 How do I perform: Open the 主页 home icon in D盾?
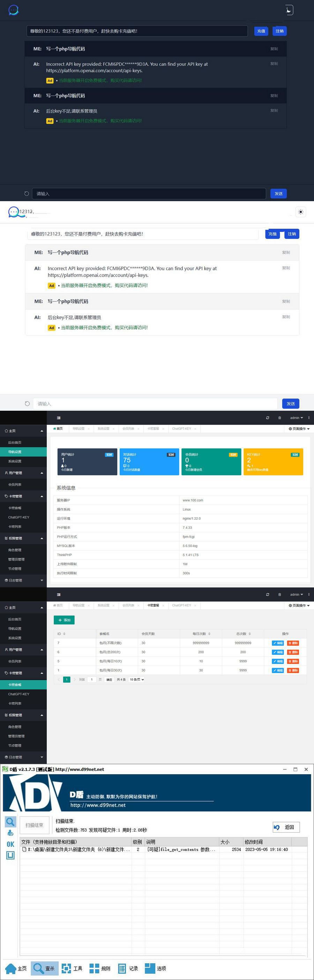click(x=16, y=968)
